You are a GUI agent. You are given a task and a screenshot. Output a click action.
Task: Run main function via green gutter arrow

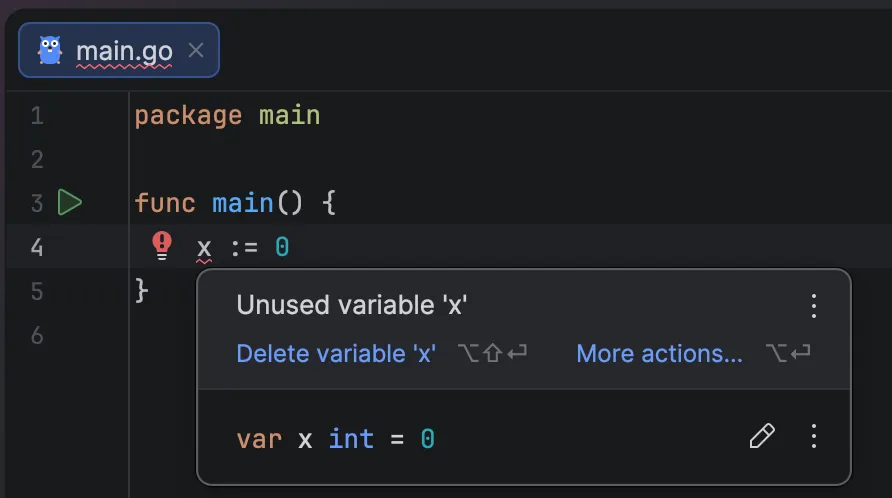click(69, 203)
